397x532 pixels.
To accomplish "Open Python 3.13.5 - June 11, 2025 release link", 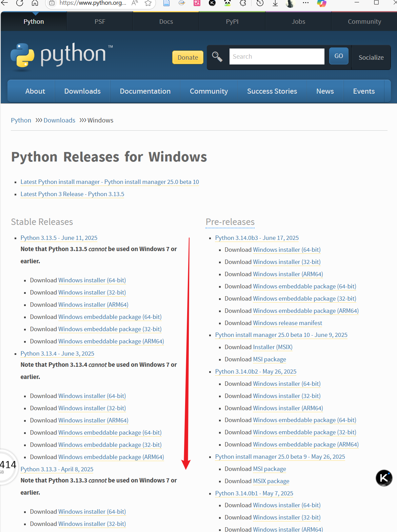I will point(59,238).
